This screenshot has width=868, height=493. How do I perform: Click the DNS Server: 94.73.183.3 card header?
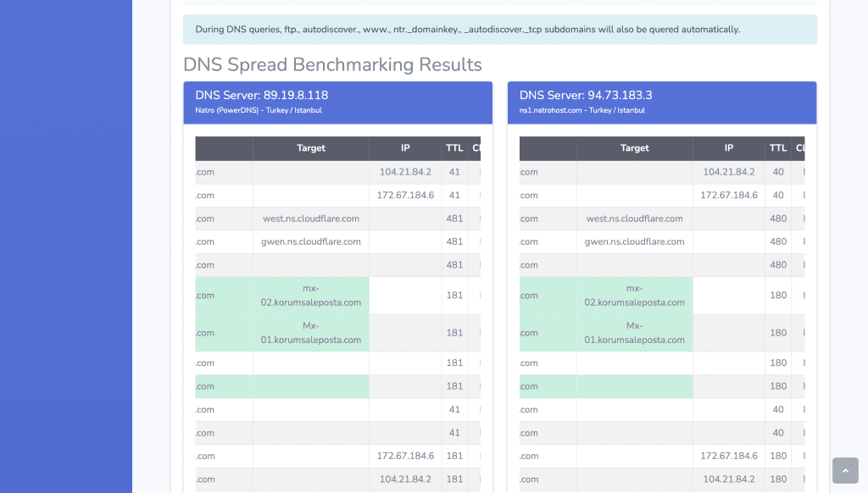pos(661,102)
